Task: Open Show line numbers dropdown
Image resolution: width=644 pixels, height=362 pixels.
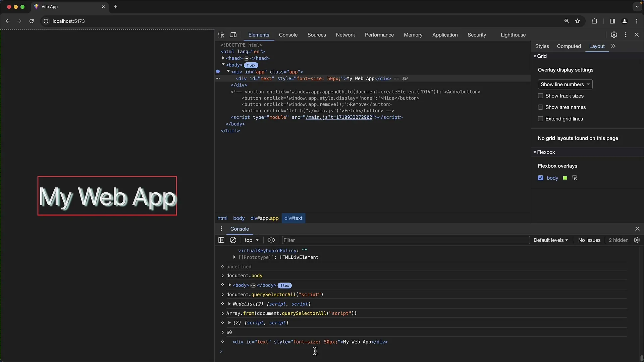Action: click(565, 84)
